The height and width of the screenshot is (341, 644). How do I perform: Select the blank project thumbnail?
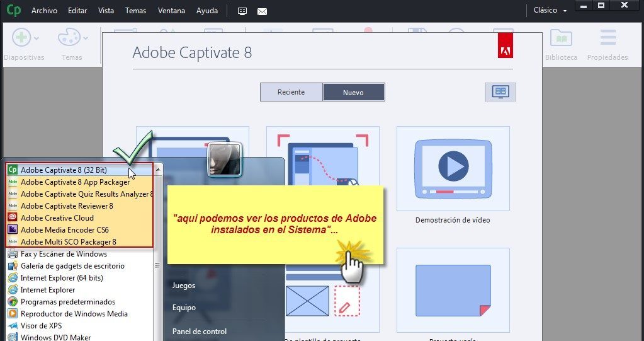pos(453,290)
